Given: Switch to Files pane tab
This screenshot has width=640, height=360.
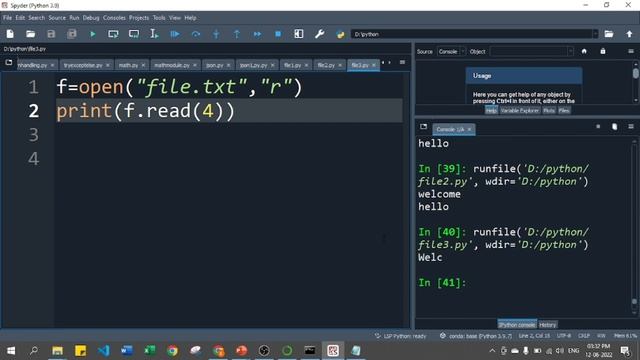Looking at the screenshot, I should [564, 111].
